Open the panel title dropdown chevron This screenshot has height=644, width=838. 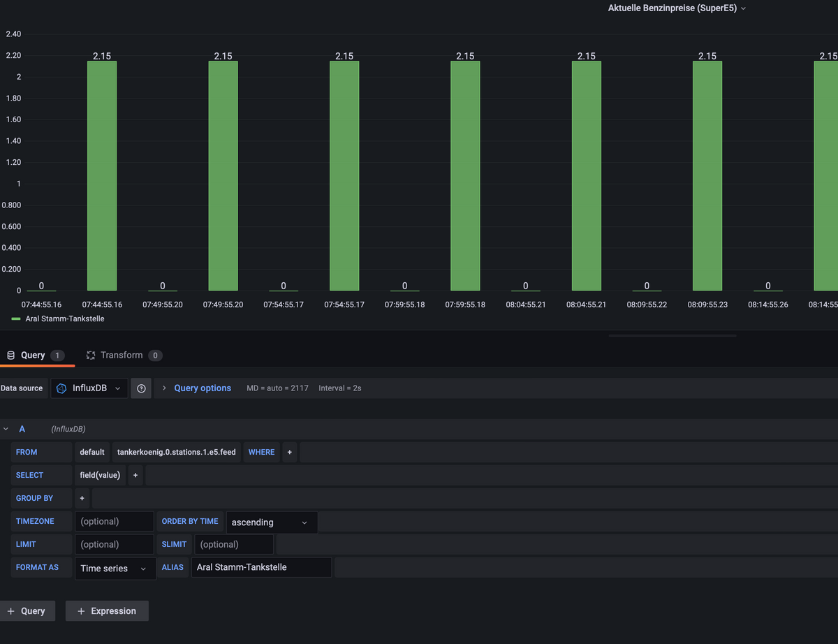click(743, 8)
